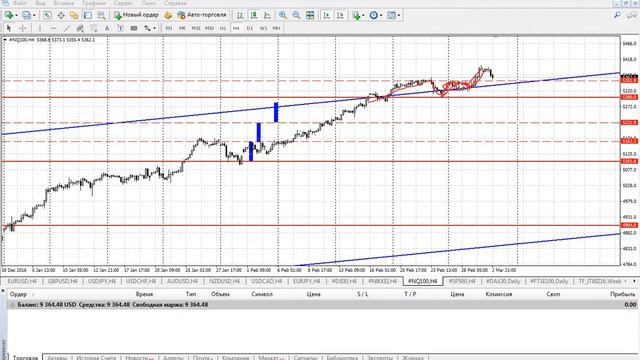
Task: Open the Сервис menu
Action: (x=124, y=3)
